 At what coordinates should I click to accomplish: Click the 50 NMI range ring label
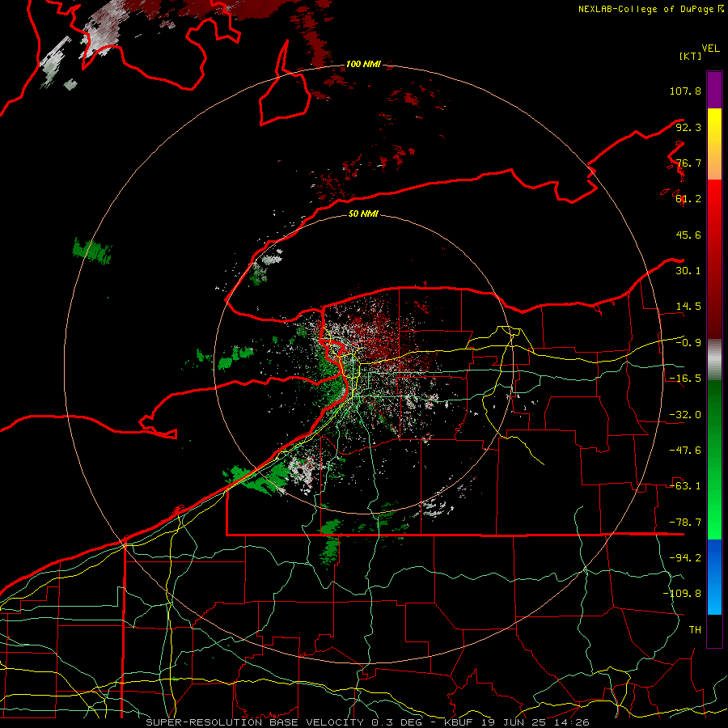(x=363, y=214)
